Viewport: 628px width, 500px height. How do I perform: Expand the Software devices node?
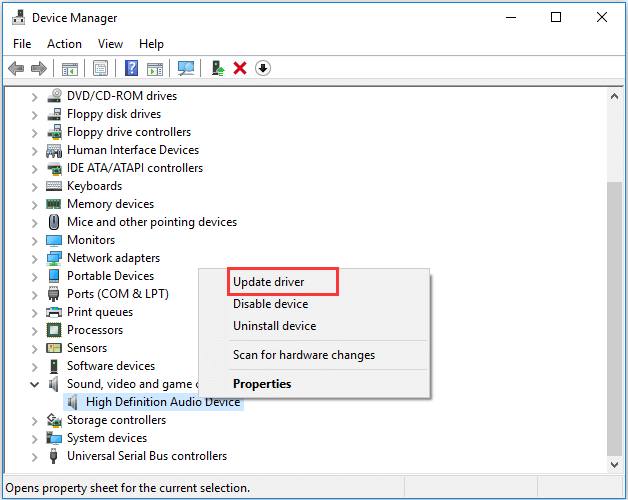pyautogui.click(x=34, y=367)
